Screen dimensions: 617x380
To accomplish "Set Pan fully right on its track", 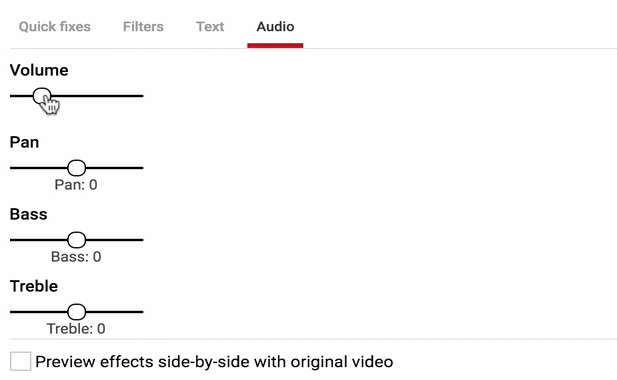I will click(x=142, y=168).
